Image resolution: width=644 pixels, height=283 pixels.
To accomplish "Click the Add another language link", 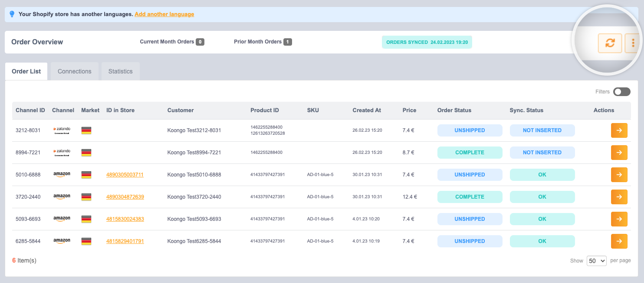I will pyautogui.click(x=164, y=14).
